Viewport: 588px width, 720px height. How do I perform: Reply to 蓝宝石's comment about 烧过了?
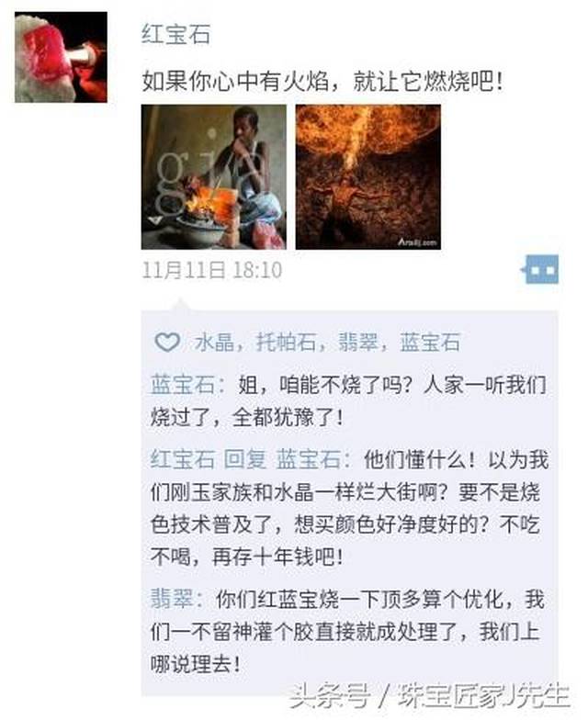pos(349,401)
